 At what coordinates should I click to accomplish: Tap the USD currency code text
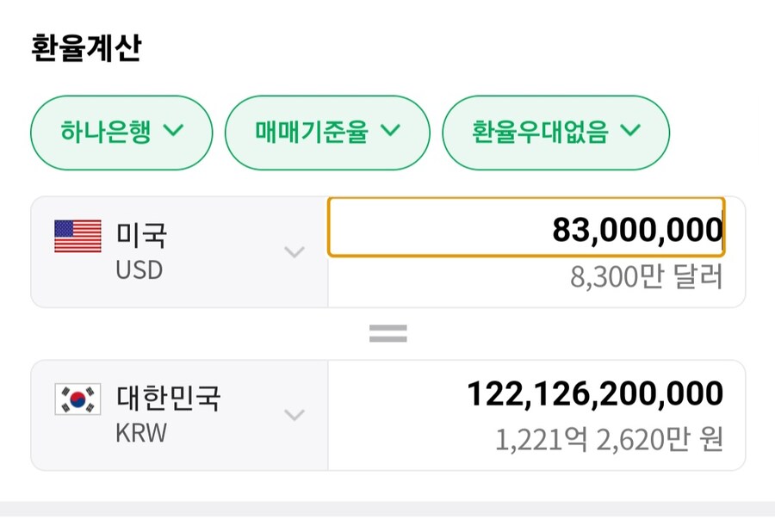pos(139,270)
